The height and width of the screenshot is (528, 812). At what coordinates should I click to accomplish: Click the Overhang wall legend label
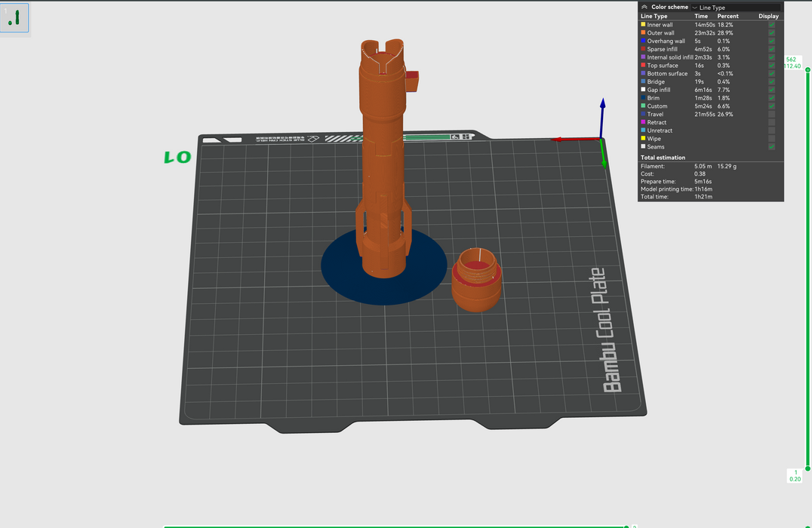tap(666, 41)
